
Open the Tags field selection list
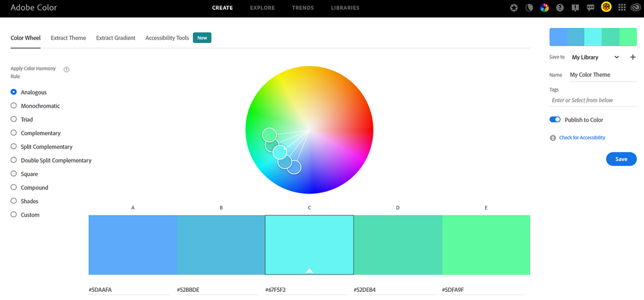[593, 100]
